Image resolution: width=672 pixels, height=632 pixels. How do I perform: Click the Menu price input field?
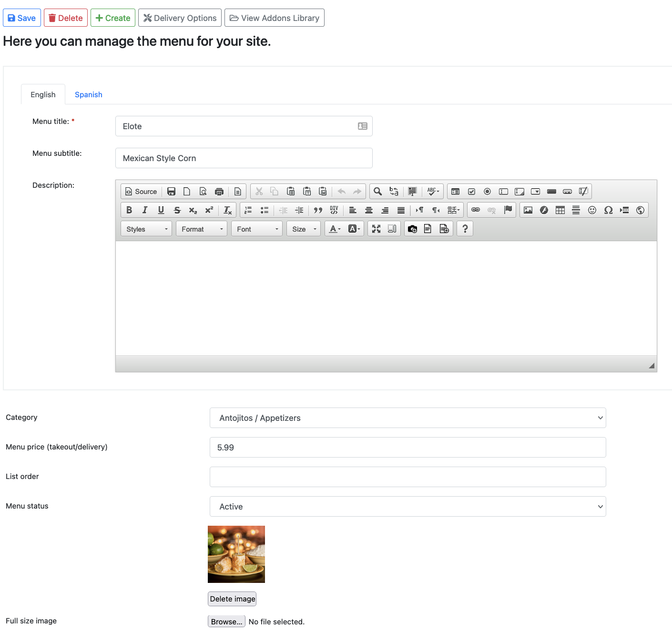[x=407, y=448]
